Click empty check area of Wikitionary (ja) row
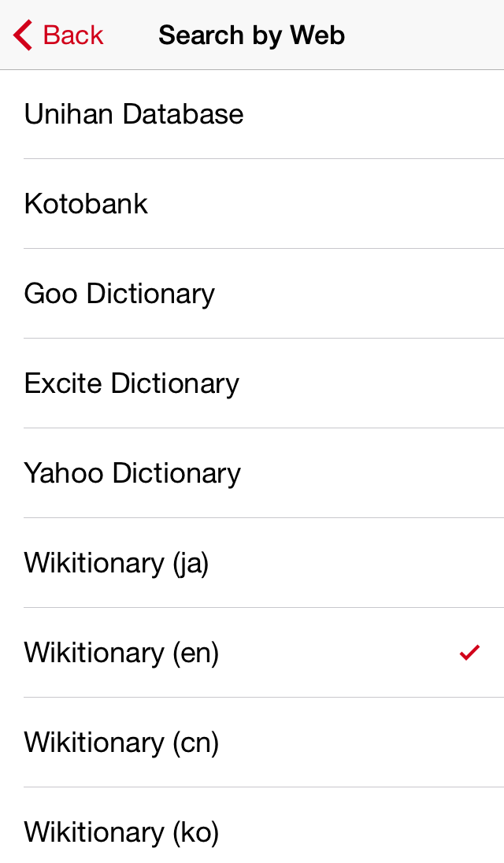 (x=469, y=564)
